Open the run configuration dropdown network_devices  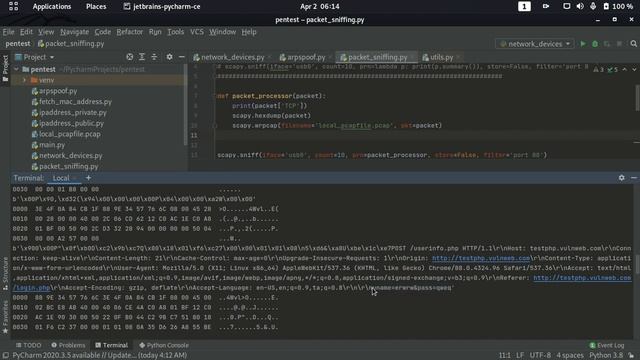(535, 44)
